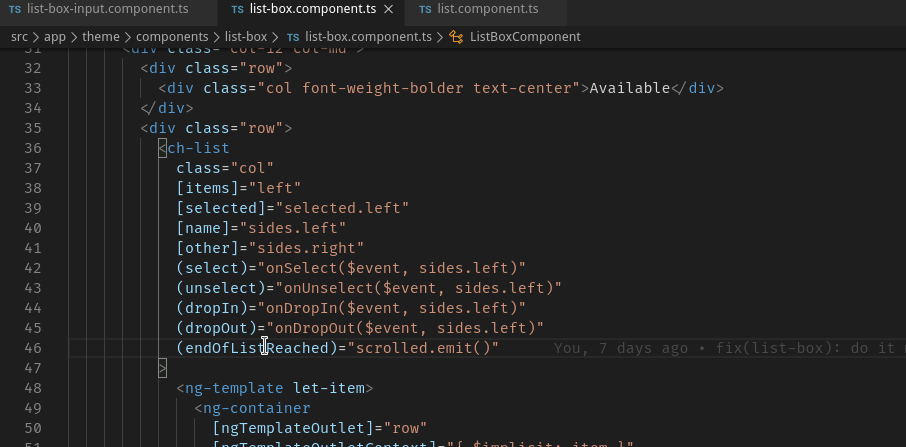
Task: Click the let-item attribute on line 48
Action: tap(328, 388)
